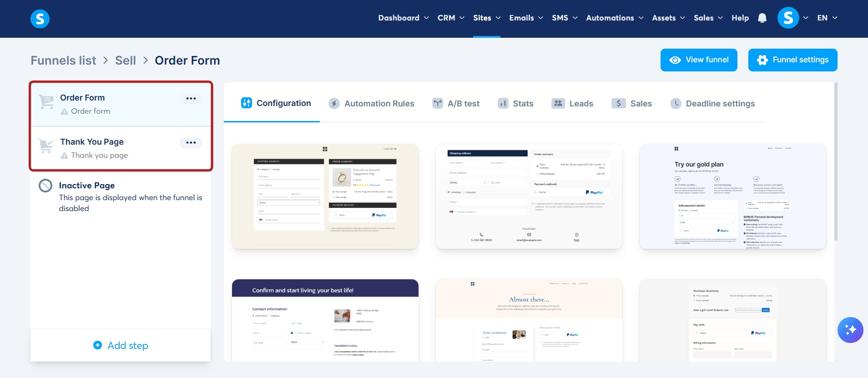The height and width of the screenshot is (378, 868).
Task: Open the Deadline settings tab
Action: point(712,103)
